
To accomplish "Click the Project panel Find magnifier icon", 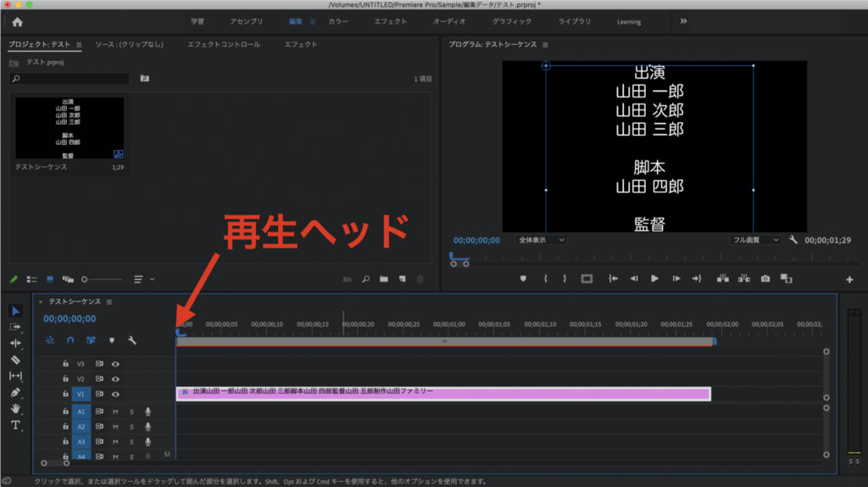I will pos(366,279).
